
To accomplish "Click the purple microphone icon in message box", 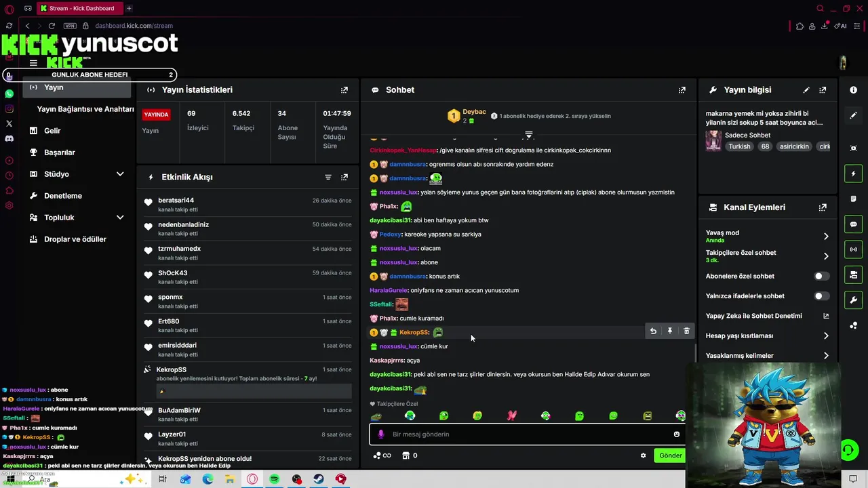I will click(x=380, y=434).
